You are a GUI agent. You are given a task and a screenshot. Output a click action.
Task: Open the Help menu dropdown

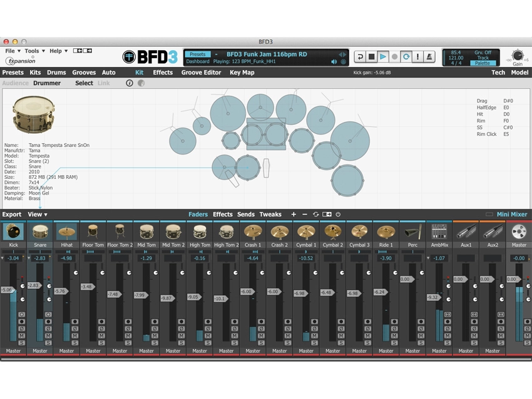[x=58, y=51]
